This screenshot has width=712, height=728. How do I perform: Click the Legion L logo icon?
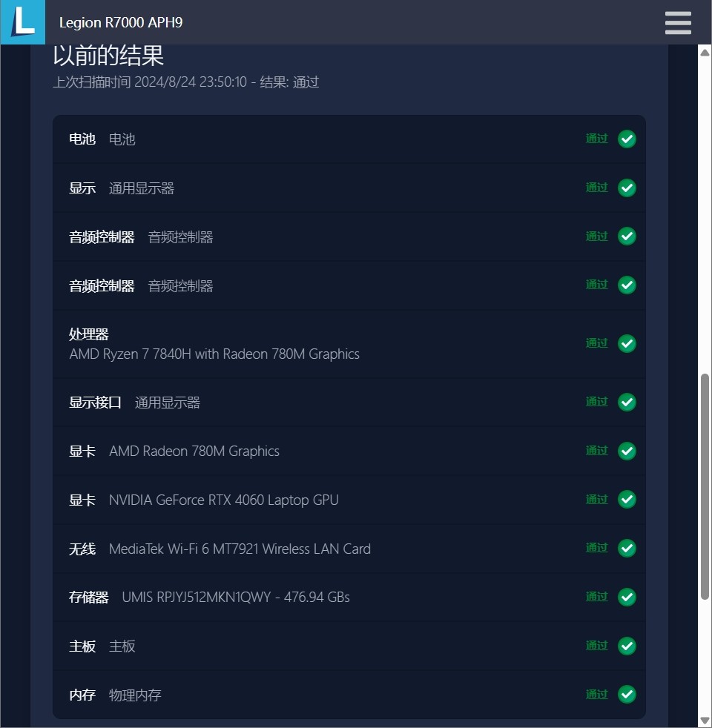click(x=23, y=21)
